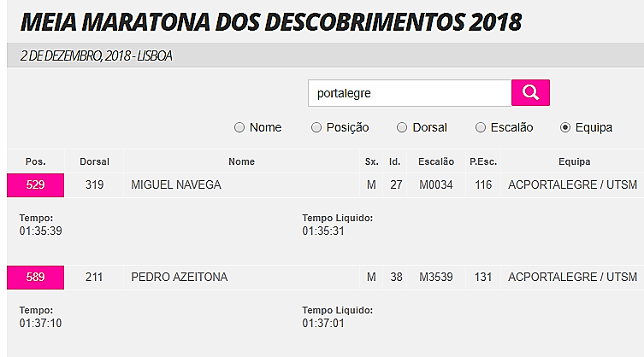
Task: Select the Escalão radio button
Action: pyautogui.click(x=481, y=127)
